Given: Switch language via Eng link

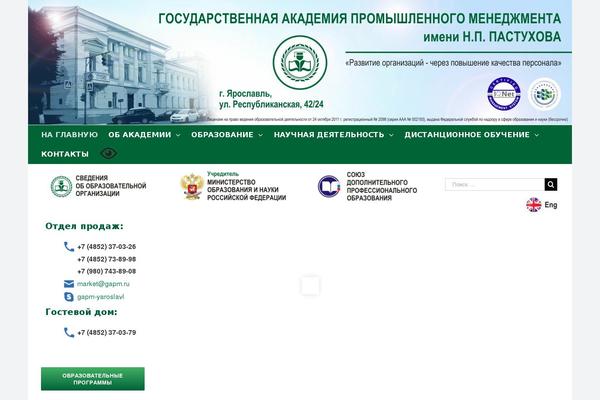Looking at the screenshot, I should (551, 205).
